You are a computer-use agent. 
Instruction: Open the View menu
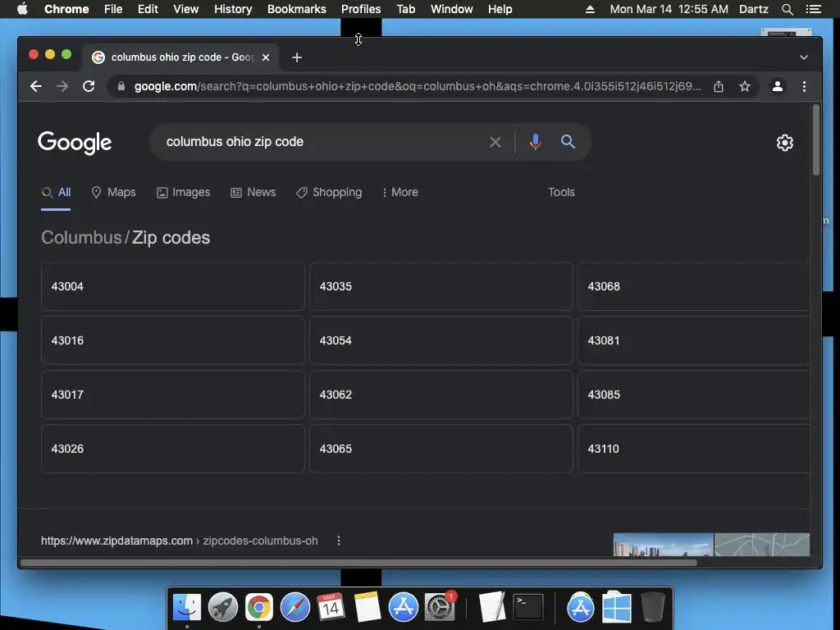click(186, 9)
